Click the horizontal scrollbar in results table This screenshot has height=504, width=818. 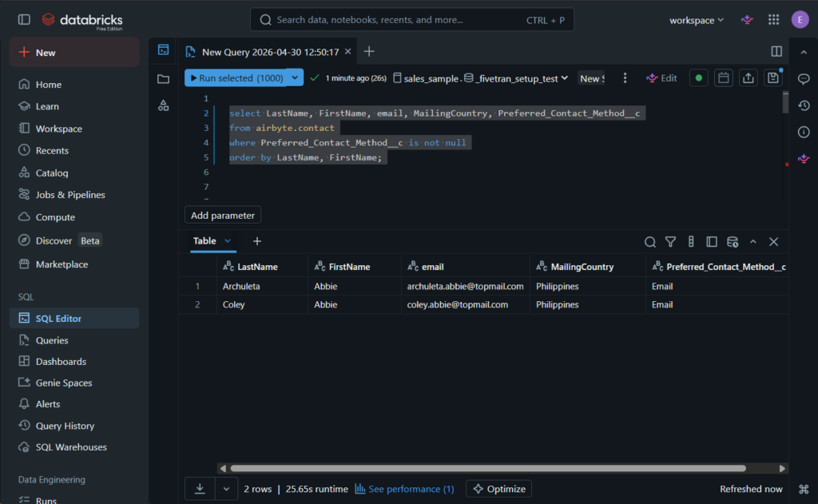coord(488,469)
